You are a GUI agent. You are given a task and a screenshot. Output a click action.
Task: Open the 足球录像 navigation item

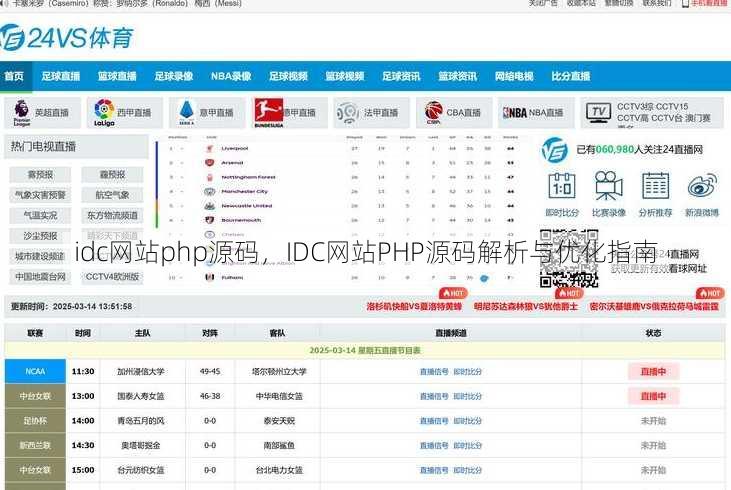174,76
